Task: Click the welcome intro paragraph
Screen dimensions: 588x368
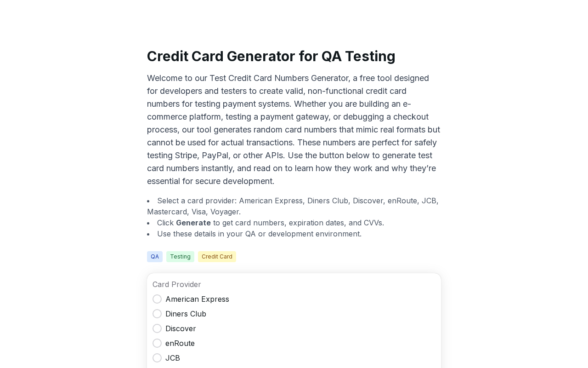Action: pyautogui.click(x=294, y=130)
